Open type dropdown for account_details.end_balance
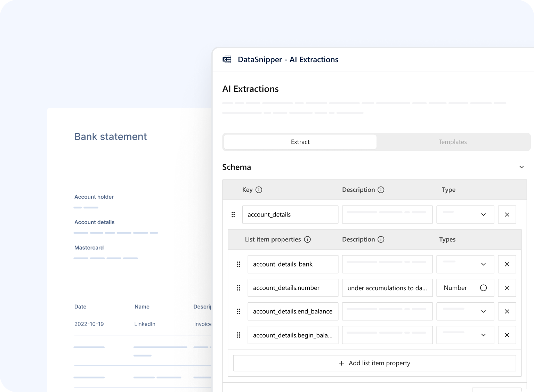The height and width of the screenshot is (392, 534). click(465, 312)
